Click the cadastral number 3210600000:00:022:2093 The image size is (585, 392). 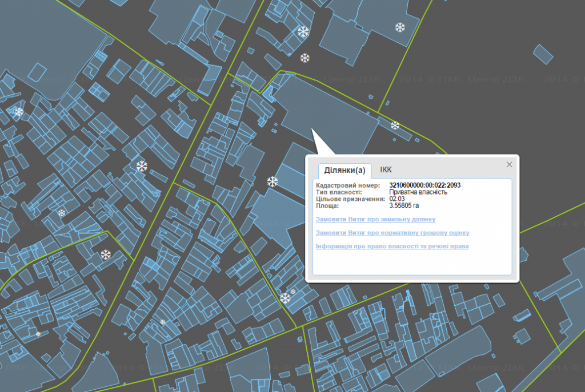tap(424, 185)
